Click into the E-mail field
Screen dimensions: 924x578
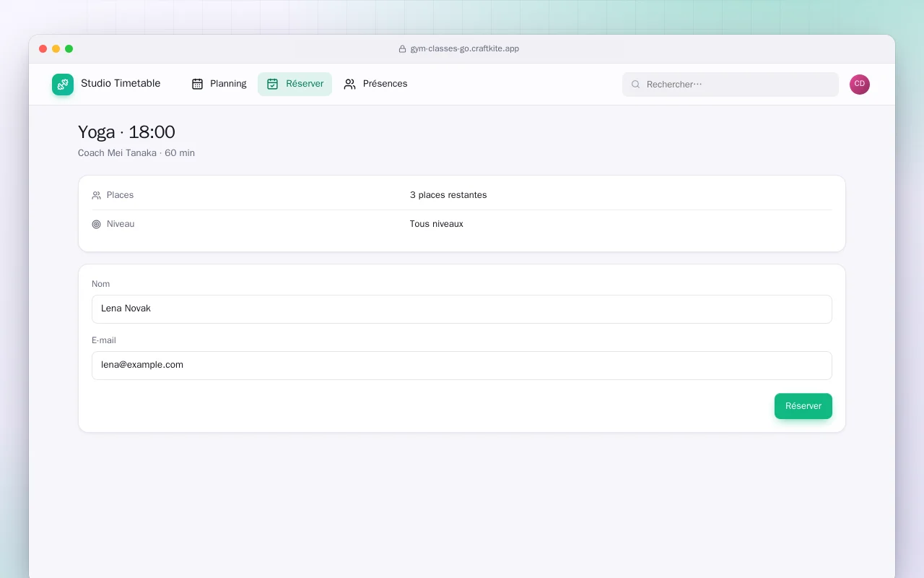[x=462, y=366]
